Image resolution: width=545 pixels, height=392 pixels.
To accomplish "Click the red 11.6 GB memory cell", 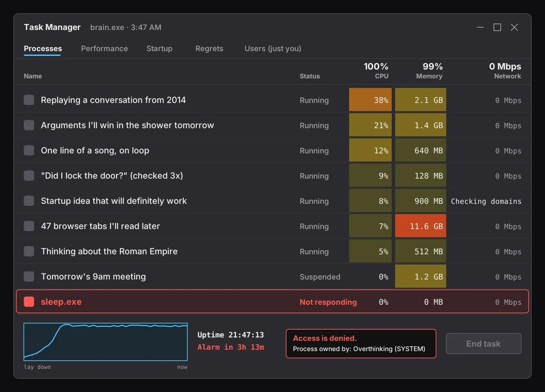I will point(421,226).
